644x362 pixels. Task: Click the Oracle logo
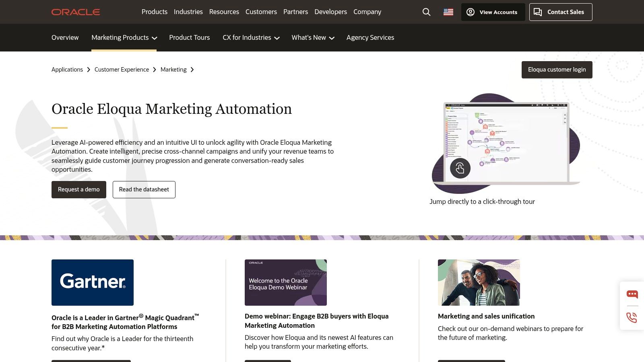point(75,12)
